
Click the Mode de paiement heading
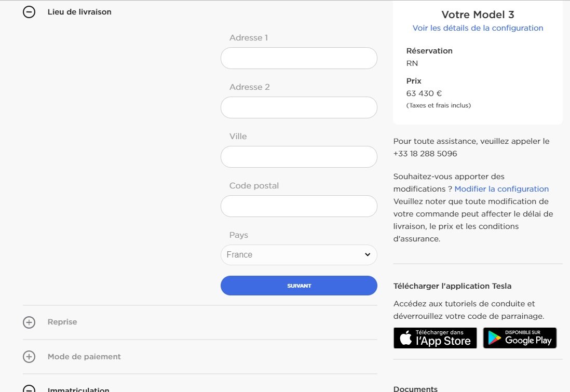[84, 357]
